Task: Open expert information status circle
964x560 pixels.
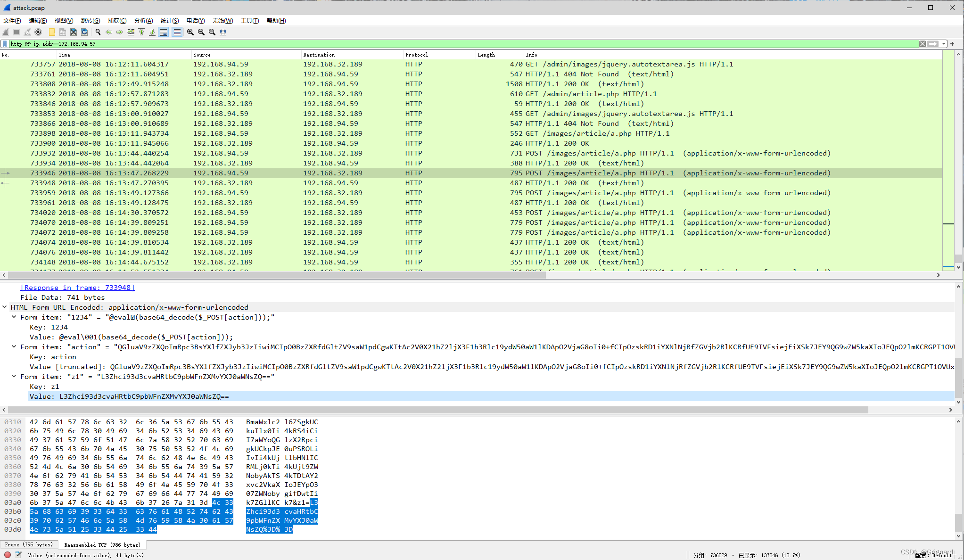Action: point(8,555)
